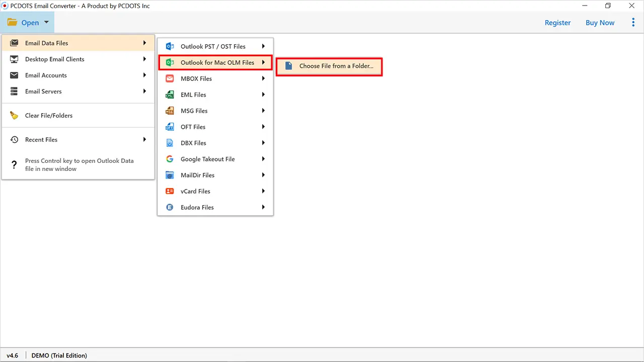Open the three-dot more options menu
This screenshot has width=644, height=362.
(x=633, y=23)
